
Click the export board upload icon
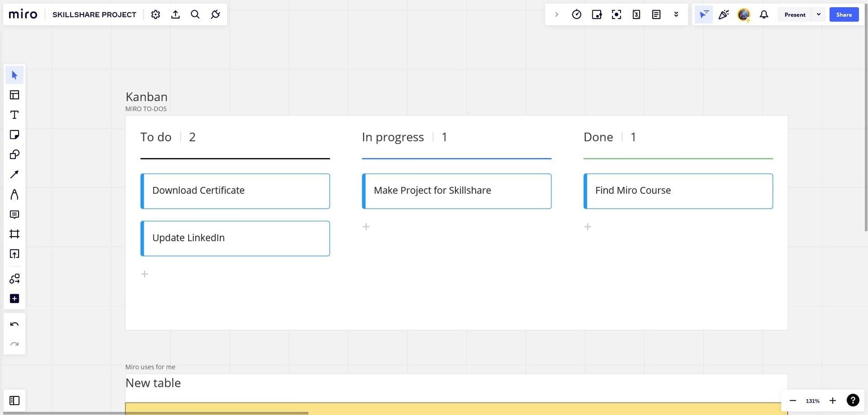click(x=175, y=15)
